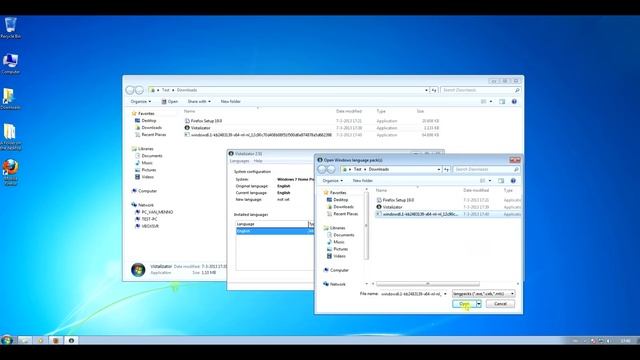Click search magnifier in Explorer search box
Screen dimensions: 640x360
(517, 90)
